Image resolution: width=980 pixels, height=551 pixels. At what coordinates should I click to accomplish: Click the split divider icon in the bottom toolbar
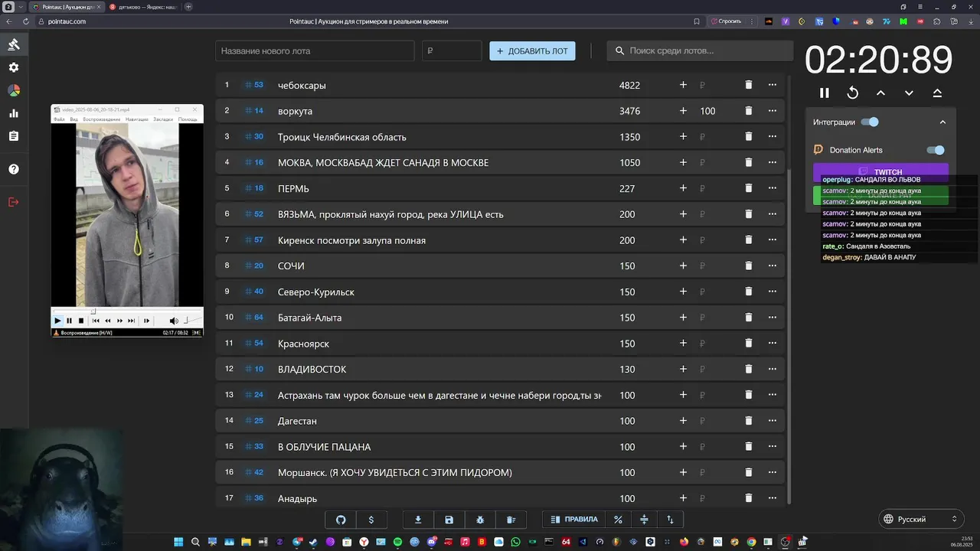644,520
